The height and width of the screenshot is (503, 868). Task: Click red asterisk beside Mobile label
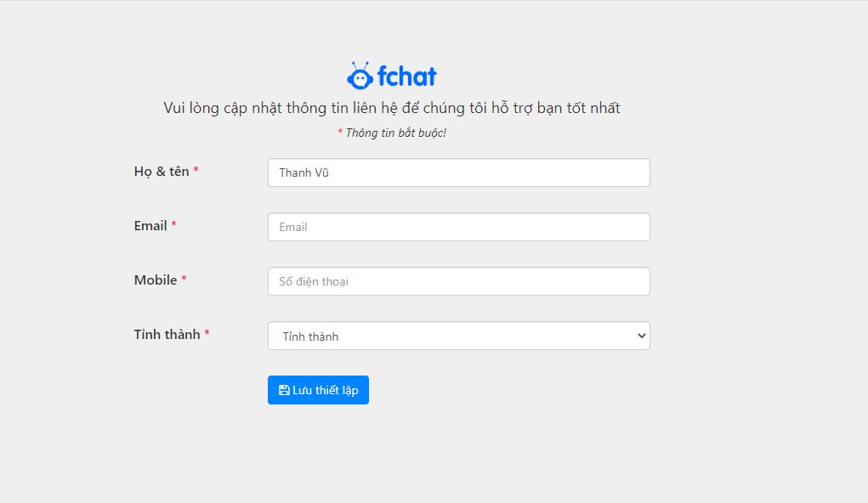(184, 279)
